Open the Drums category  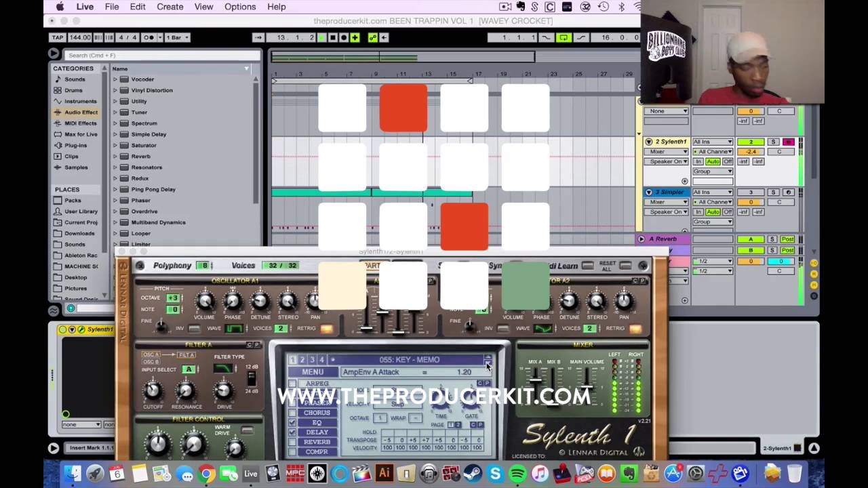pyautogui.click(x=73, y=90)
